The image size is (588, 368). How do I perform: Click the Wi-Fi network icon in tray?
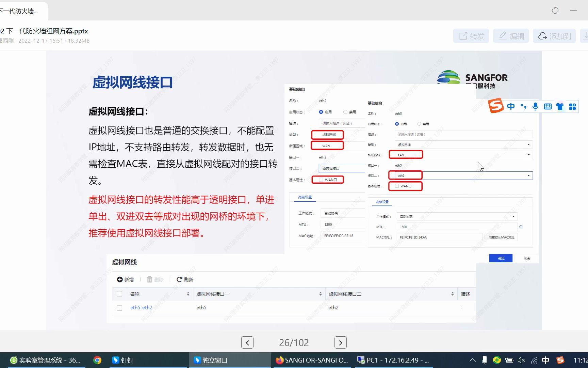[x=534, y=360]
